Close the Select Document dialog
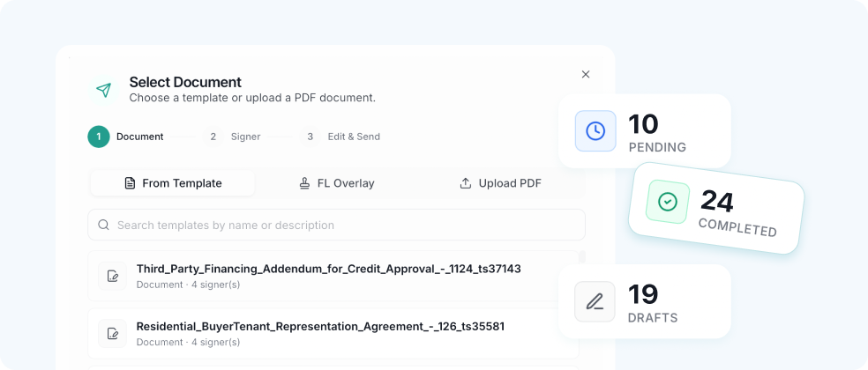 click(x=586, y=74)
